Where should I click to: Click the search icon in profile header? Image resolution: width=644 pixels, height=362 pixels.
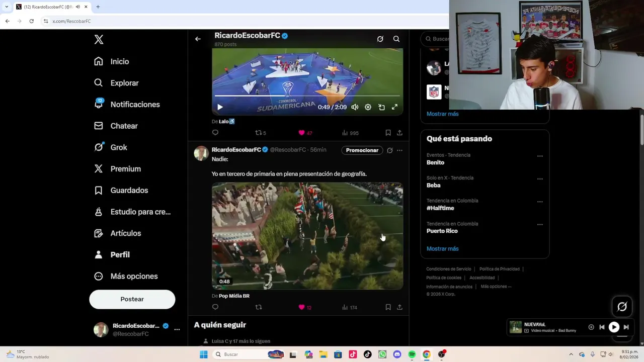pos(396,39)
